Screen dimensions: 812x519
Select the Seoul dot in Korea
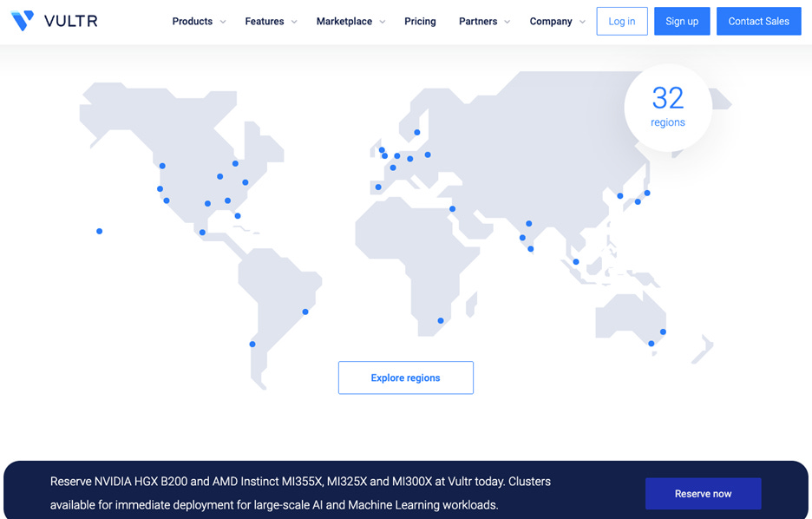[620, 196]
